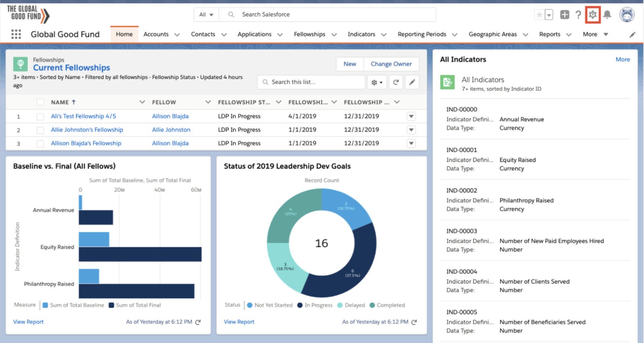Open Ali's Test Fellowship 4/5 record

click(x=83, y=116)
